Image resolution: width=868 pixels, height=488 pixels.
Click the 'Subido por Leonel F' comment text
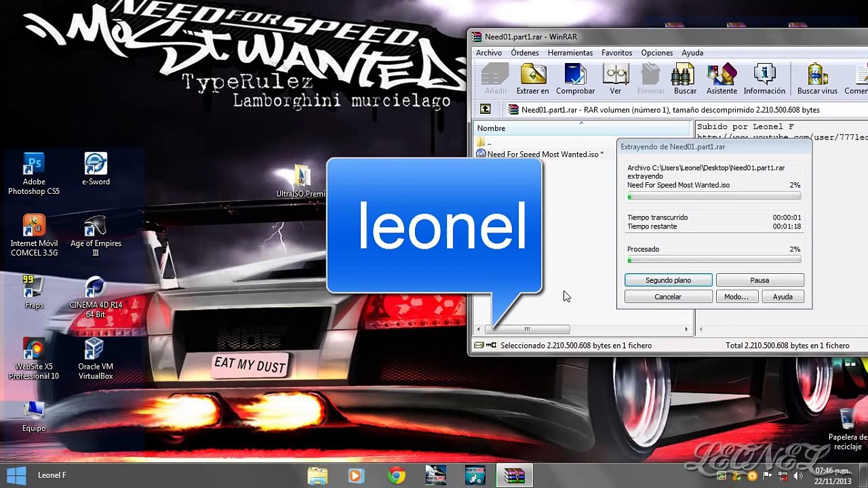745,127
